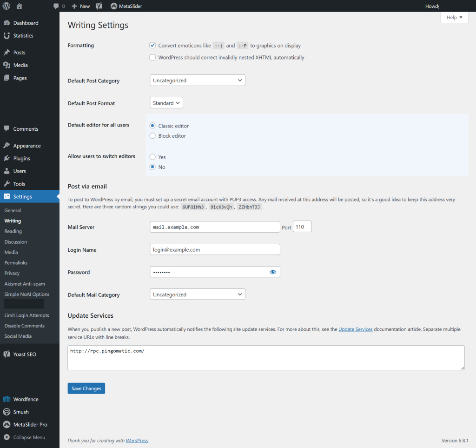Click the WordPress logo icon in admin bar

click(x=7, y=6)
